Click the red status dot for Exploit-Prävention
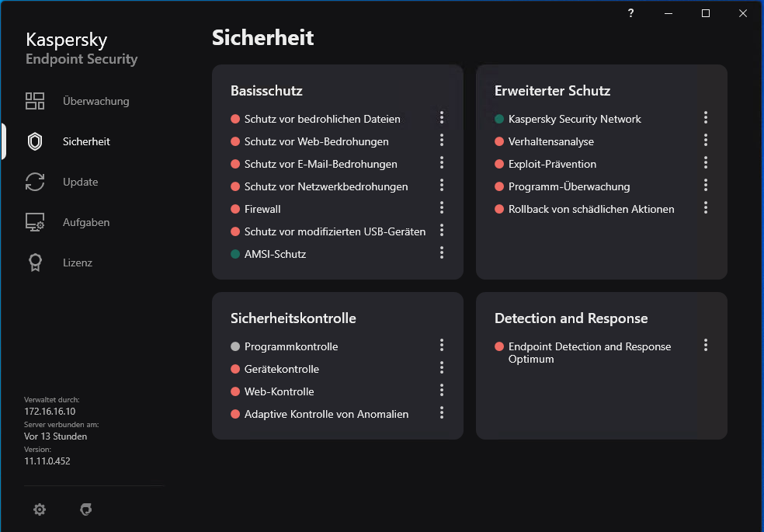The width and height of the screenshot is (764, 532). pos(499,164)
